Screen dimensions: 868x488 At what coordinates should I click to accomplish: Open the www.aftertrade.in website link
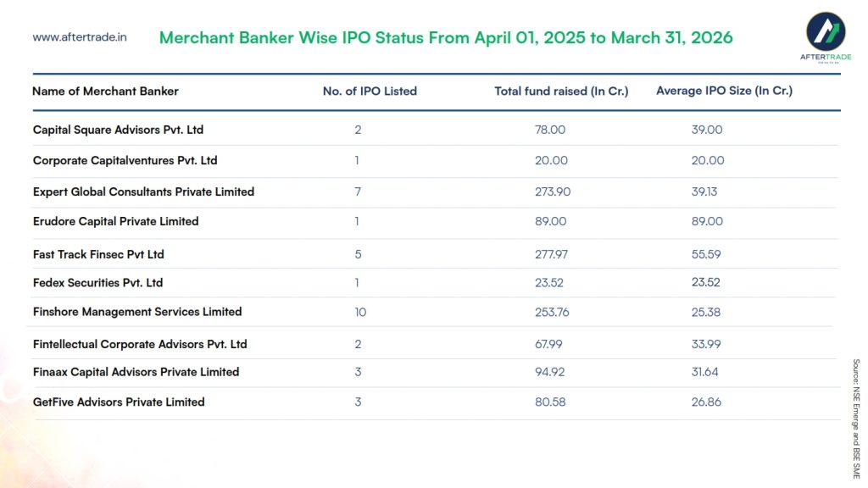click(80, 38)
